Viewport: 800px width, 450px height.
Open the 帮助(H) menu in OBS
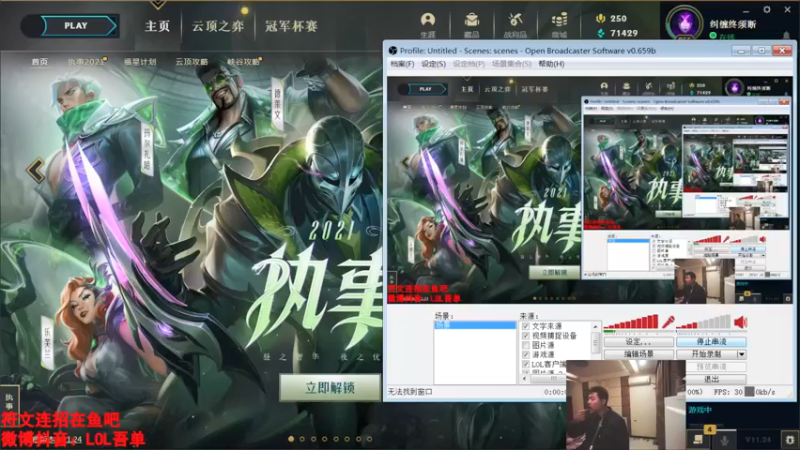tap(551, 64)
